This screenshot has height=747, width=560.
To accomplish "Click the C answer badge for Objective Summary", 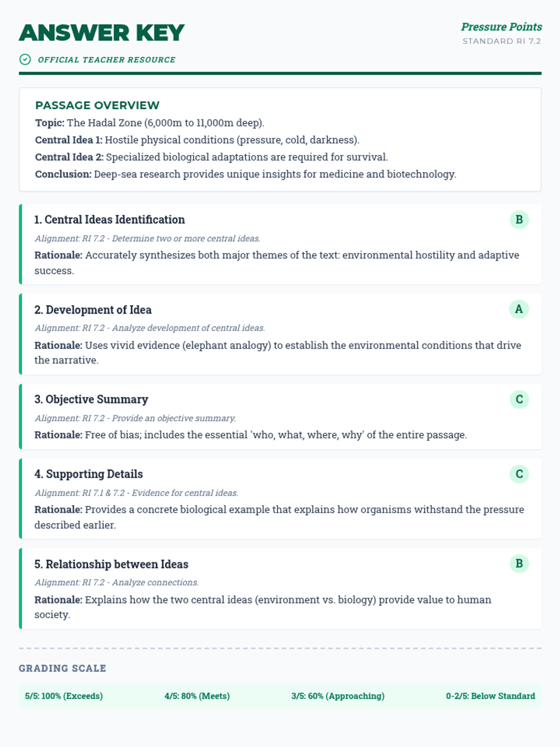I will (519, 399).
